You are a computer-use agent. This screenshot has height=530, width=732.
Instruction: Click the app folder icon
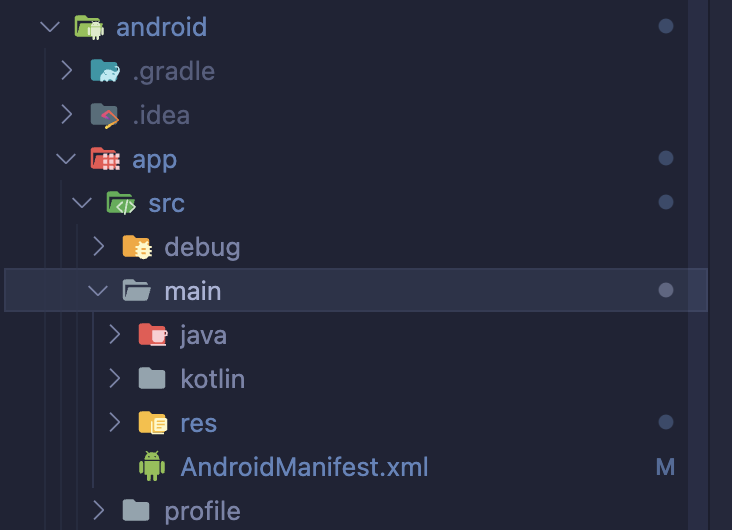pos(105,159)
